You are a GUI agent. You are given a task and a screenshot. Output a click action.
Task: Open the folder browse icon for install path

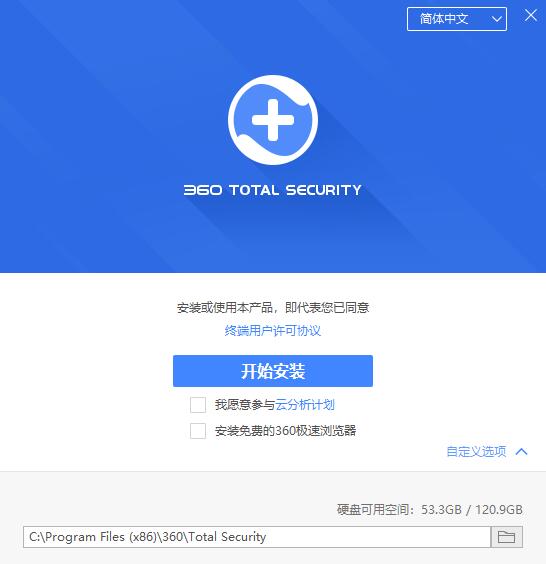(506, 537)
